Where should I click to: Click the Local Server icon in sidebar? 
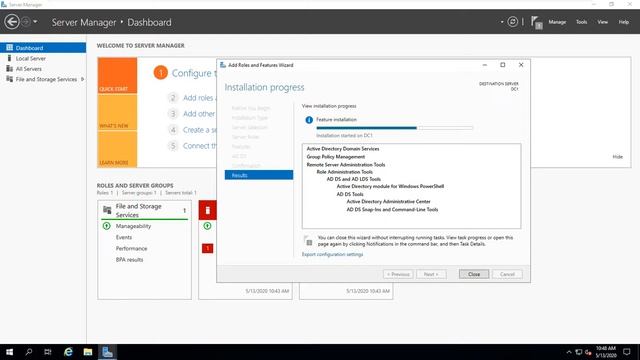point(9,58)
